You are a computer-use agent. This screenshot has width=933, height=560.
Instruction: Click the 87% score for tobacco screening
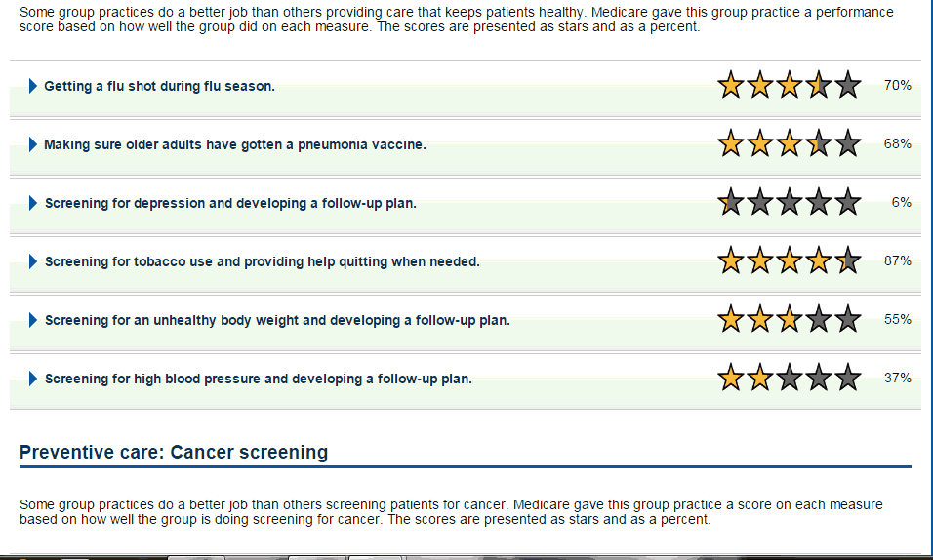[897, 260]
